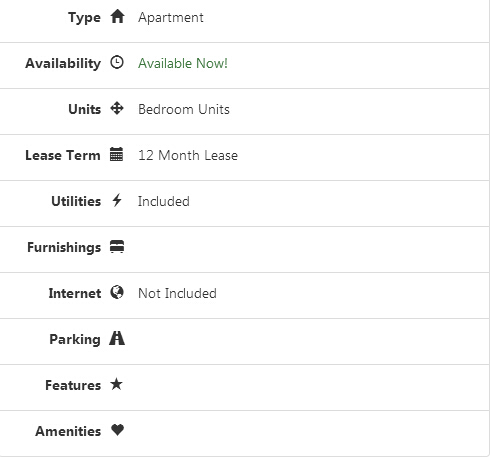Click the bed icon beside Furnishings
The height and width of the screenshot is (457, 490).
[117, 247]
